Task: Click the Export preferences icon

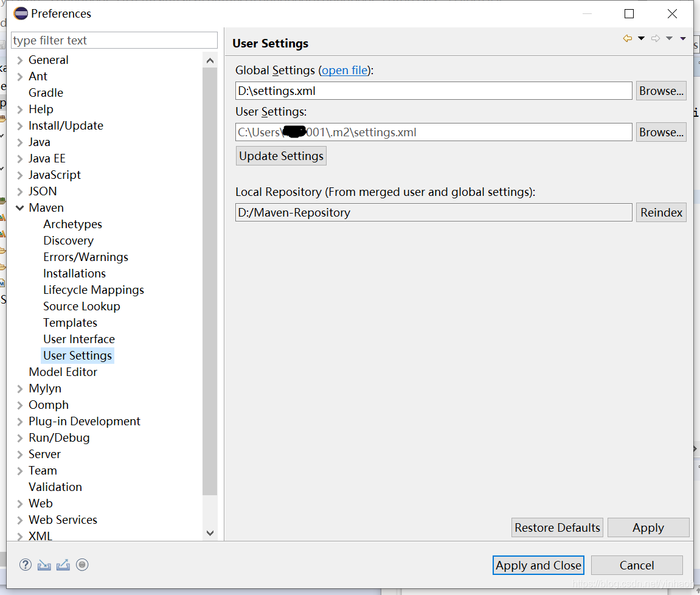Action: click(63, 565)
